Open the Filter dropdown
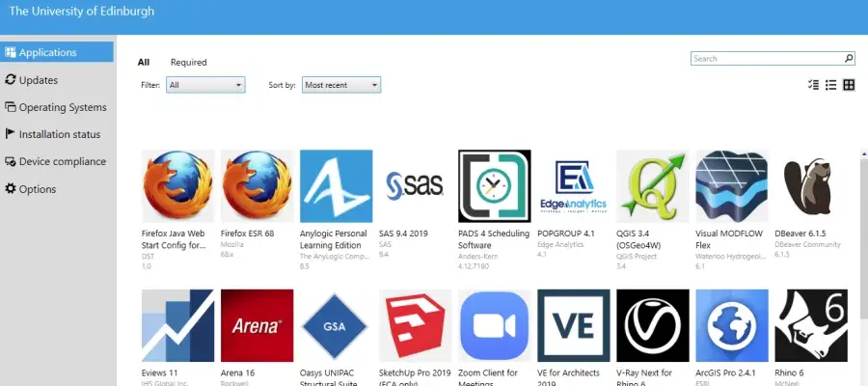Image resolution: width=868 pixels, height=386 pixels. coord(205,85)
